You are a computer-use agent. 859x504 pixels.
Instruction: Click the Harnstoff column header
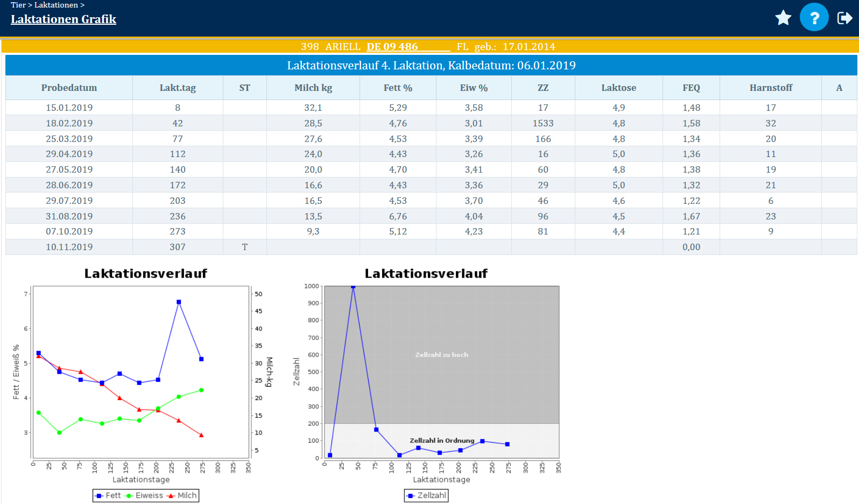[x=770, y=88]
